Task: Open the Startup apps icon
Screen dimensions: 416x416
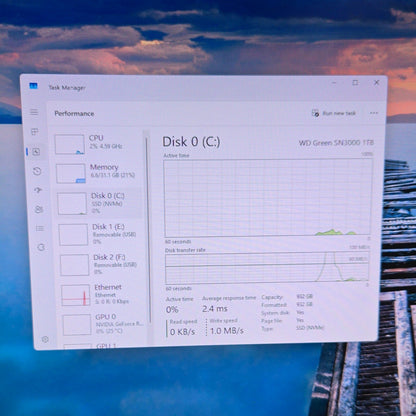Action: (x=38, y=190)
